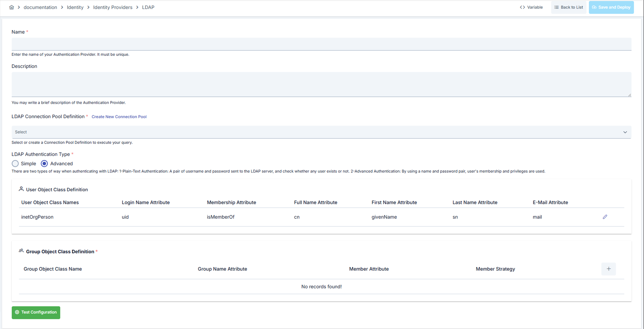The height and width of the screenshot is (329, 644).
Task: Go to home via house icon
Action: click(x=11, y=7)
